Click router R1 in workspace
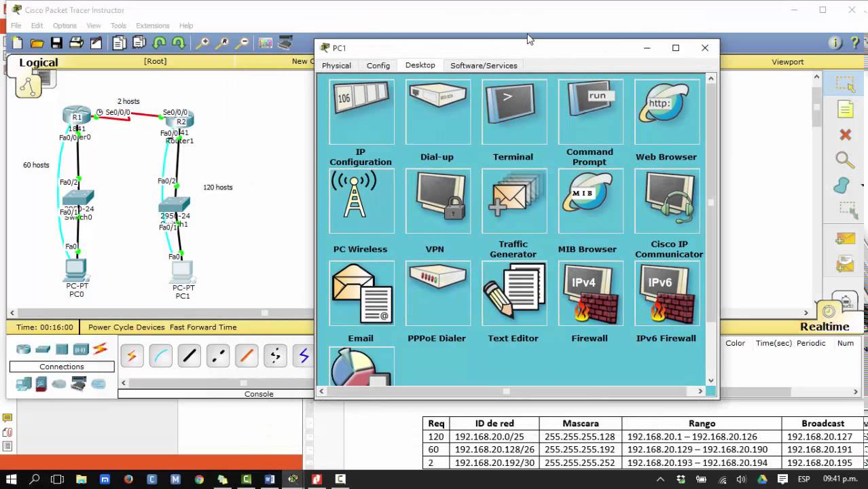This screenshot has width=868, height=489. click(77, 115)
